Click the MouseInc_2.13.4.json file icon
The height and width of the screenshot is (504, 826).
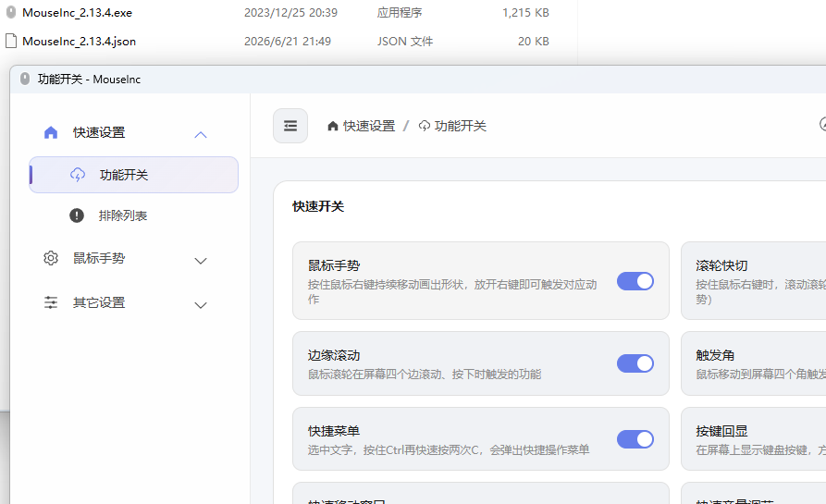tap(11, 41)
